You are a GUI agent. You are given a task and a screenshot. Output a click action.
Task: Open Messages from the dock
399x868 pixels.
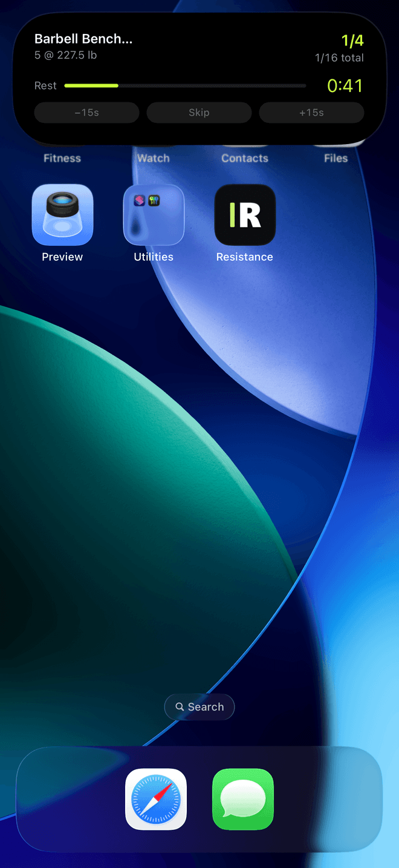pos(243,799)
